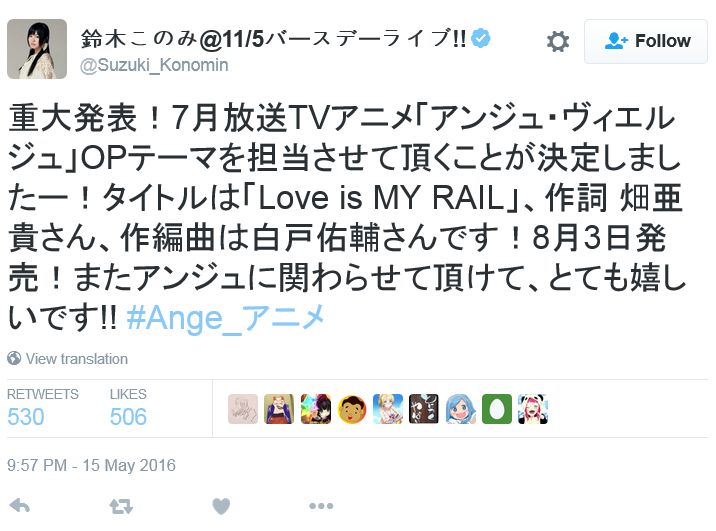
Task: Open the pale sketch avatar liker profile
Action: tap(243, 409)
